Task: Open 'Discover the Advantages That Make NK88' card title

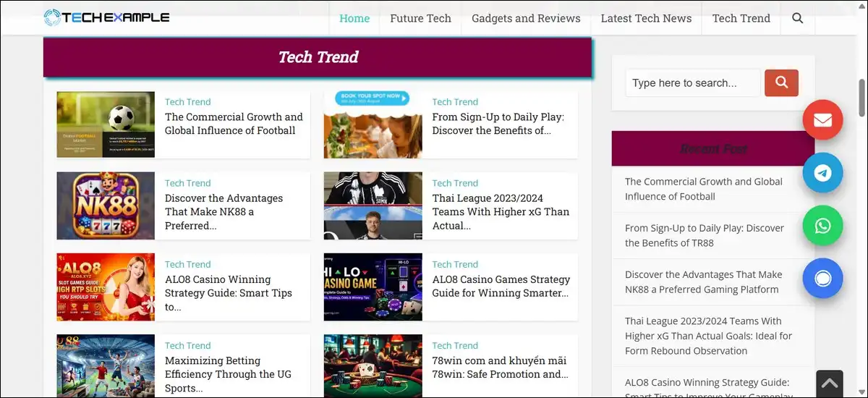Action: [x=224, y=212]
